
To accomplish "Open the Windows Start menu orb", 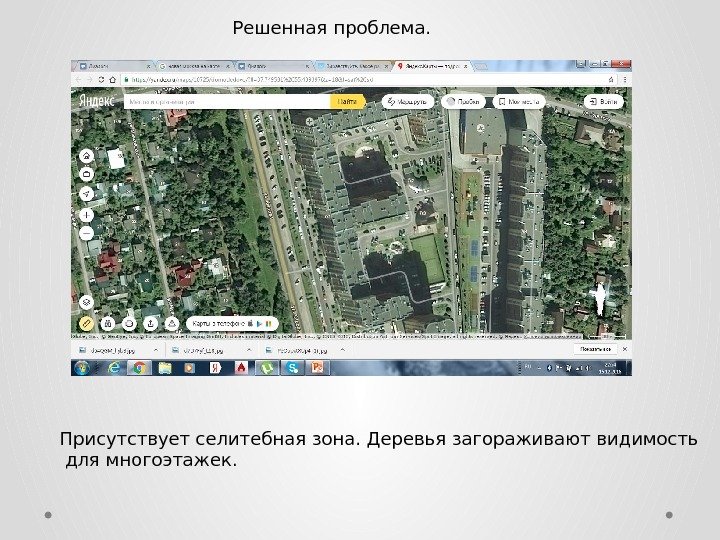I will [82, 368].
